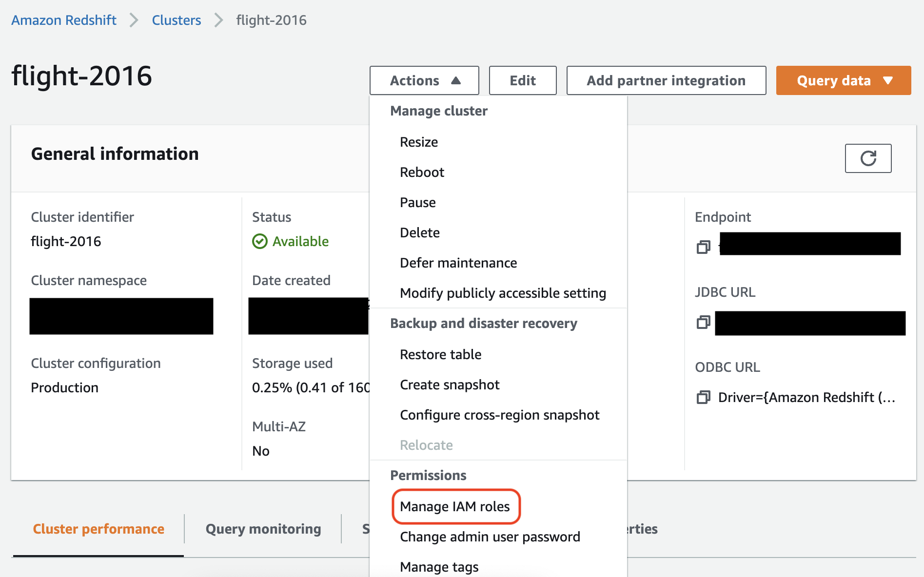Image resolution: width=924 pixels, height=577 pixels.
Task: Navigate to the Clusters breadcrumb link
Action: (x=176, y=20)
